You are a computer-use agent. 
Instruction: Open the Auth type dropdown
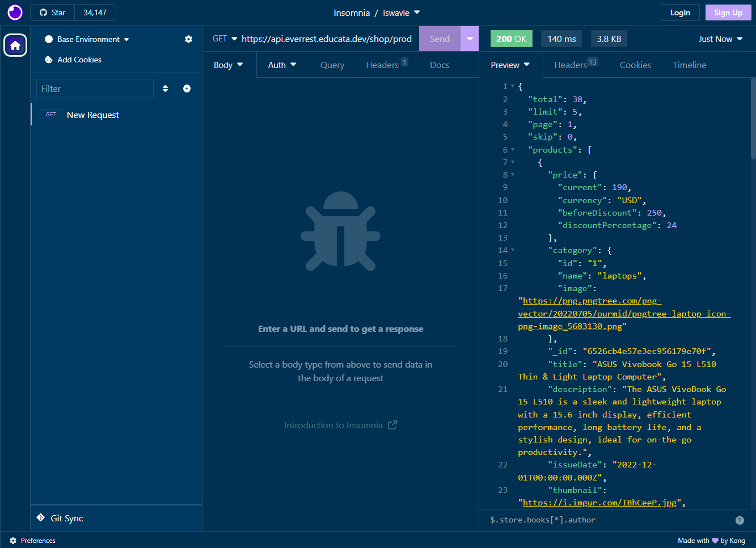(282, 65)
